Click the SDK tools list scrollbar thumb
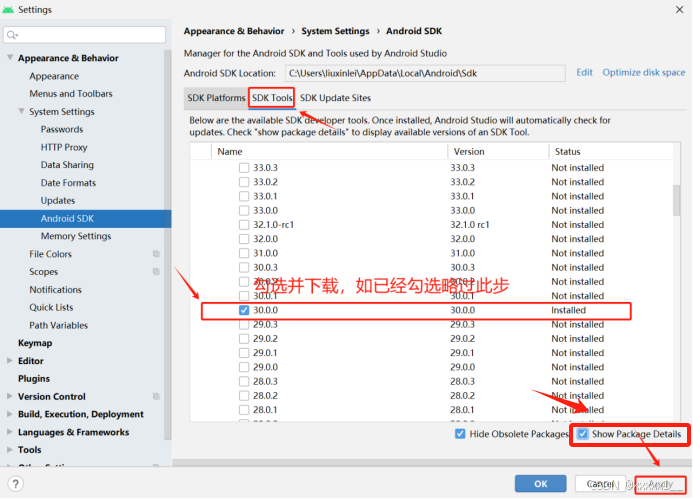This screenshot has height=499, width=693. point(677,200)
